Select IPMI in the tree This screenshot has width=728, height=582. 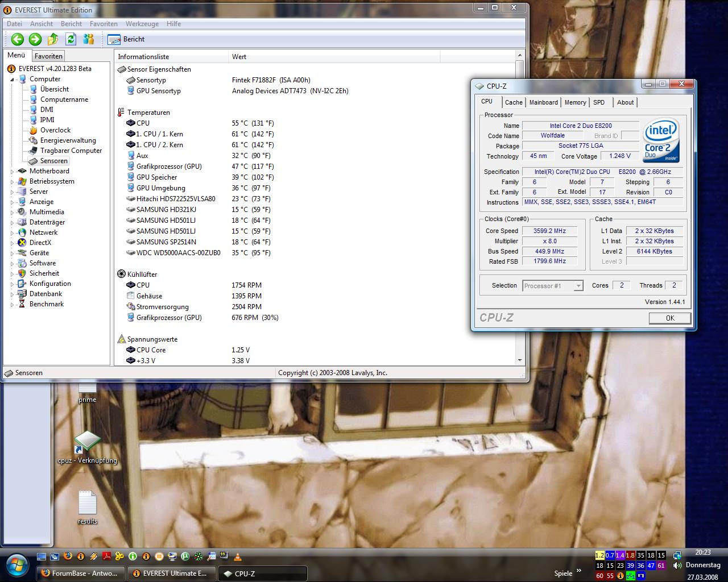point(47,120)
